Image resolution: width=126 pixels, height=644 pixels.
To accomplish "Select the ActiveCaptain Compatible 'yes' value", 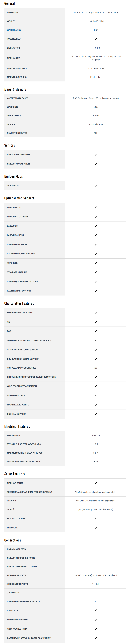I will (x=96, y=368).
